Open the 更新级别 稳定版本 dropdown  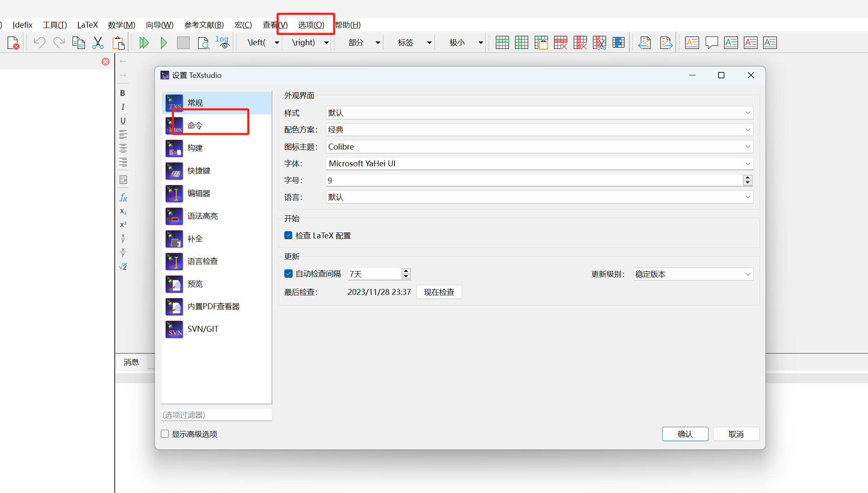coord(693,274)
